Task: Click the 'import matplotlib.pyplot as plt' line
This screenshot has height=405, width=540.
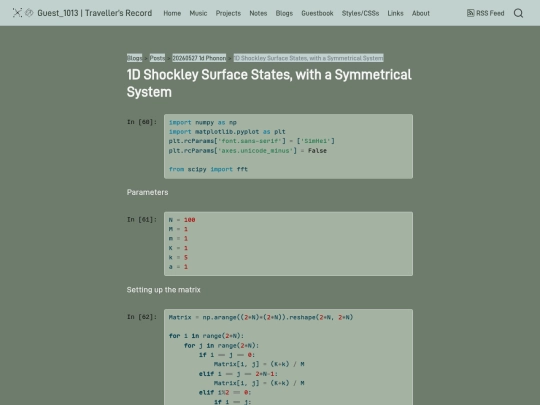Action: tap(227, 132)
